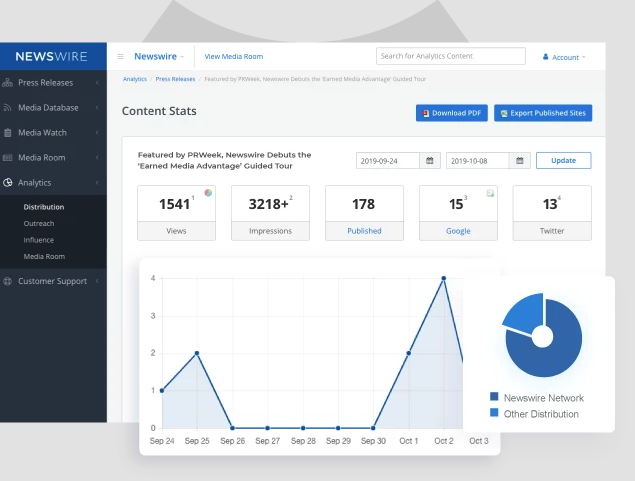The image size is (635, 481).
Task: Open the Newswire account switcher dropdown
Action: (x=159, y=56)
